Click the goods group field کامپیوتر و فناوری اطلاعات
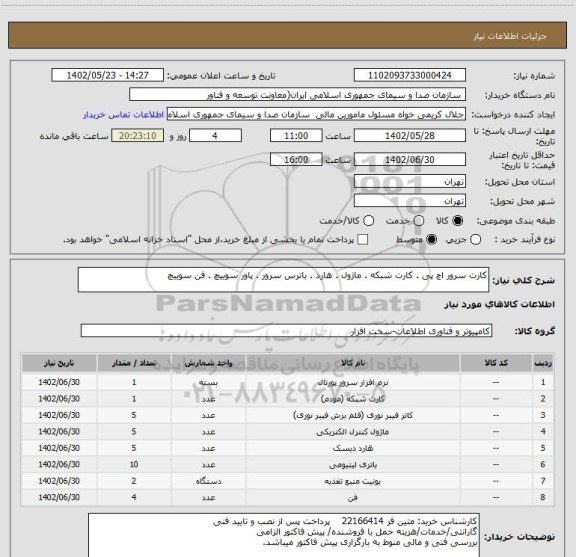576x557 pixels. (286, 331)
